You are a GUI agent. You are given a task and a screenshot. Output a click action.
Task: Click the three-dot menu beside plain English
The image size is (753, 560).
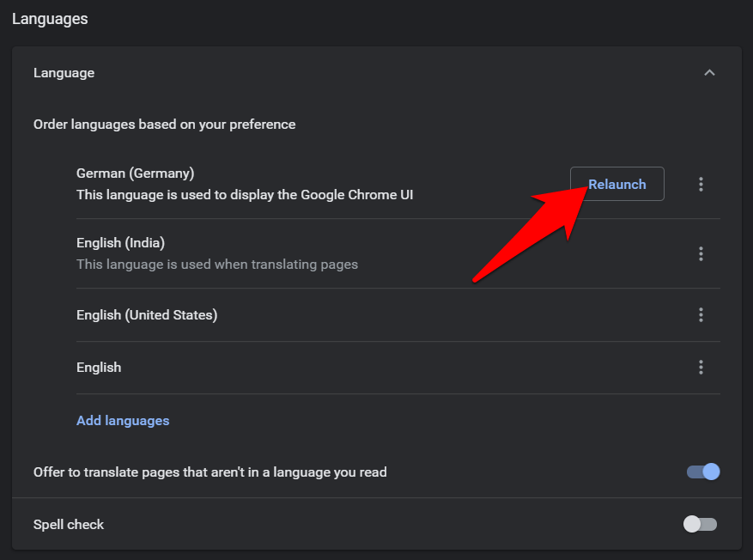(701, 368)
